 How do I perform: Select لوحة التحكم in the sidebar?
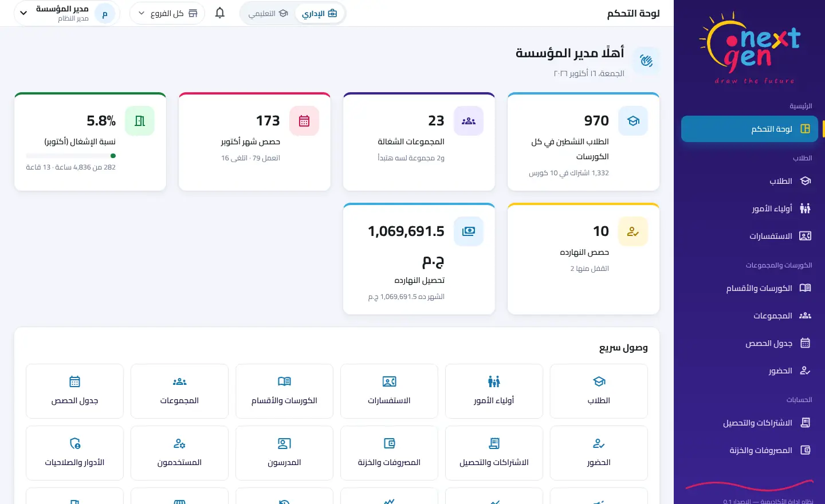pos(749,129)
